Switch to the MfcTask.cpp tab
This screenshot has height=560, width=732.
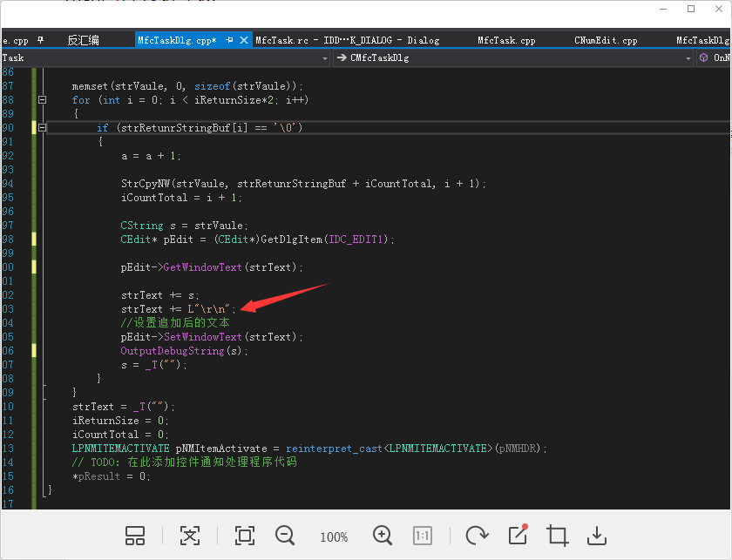click(x=506, y=40)
